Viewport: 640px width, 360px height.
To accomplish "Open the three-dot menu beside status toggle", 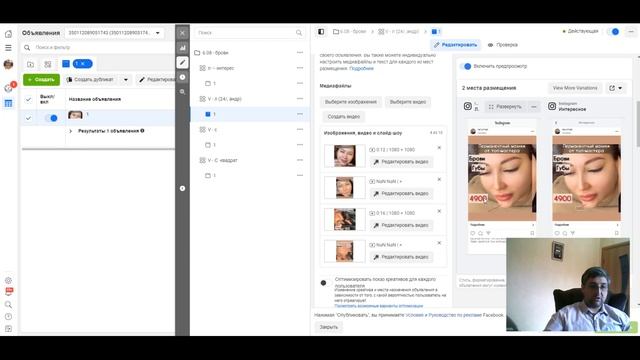I will (631, 31).
